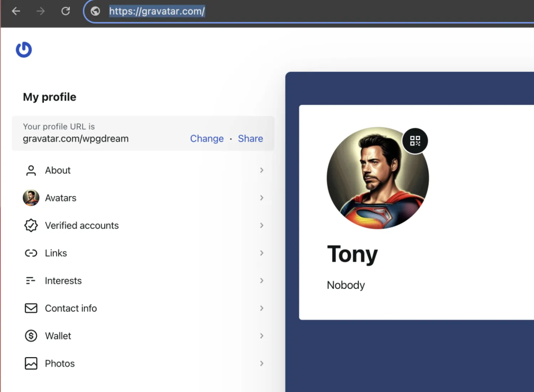Expand the Avatars section chevron
This screenshot has width=534, height=392.
pyautogui.click(x=262, y=198)
